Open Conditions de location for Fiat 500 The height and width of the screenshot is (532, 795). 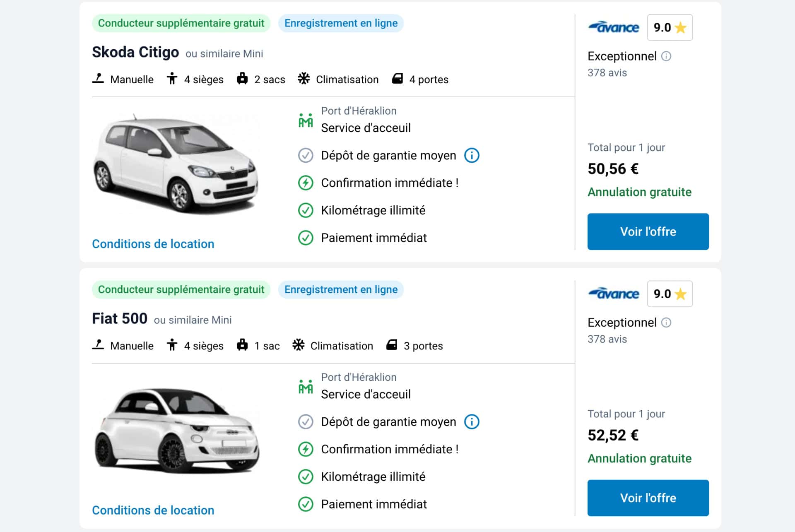pyautogui.click(x=153, y=510)
